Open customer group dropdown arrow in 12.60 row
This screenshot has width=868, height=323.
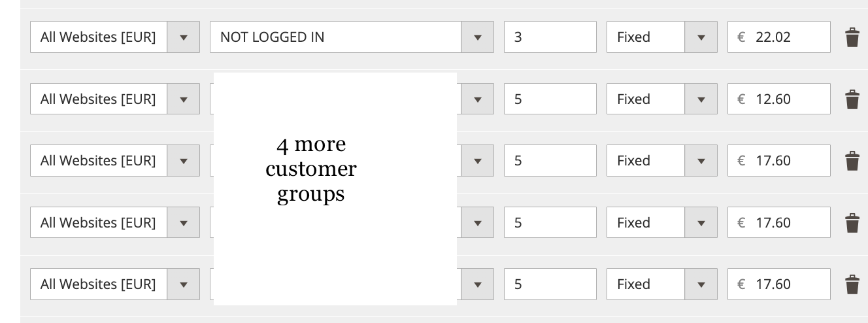click(478, 99)
